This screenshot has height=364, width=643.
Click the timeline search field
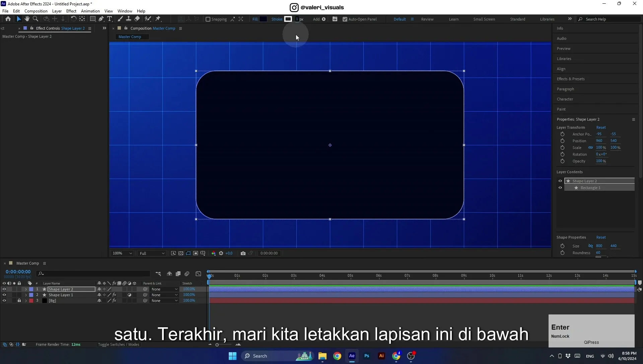(93, 274)
